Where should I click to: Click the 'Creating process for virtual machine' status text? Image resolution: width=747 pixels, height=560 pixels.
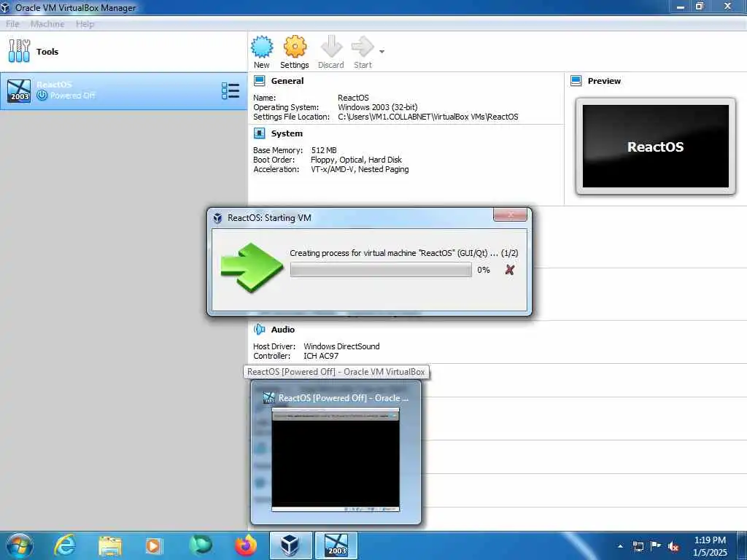(404, 253)
